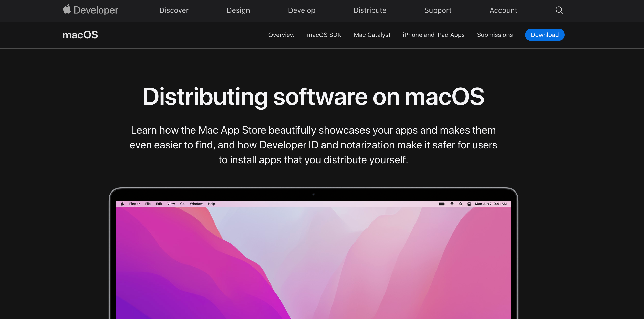Screen dimensions: 644x319
Task: Switch to the Overview tab
Action: click(x=281, y=35)
